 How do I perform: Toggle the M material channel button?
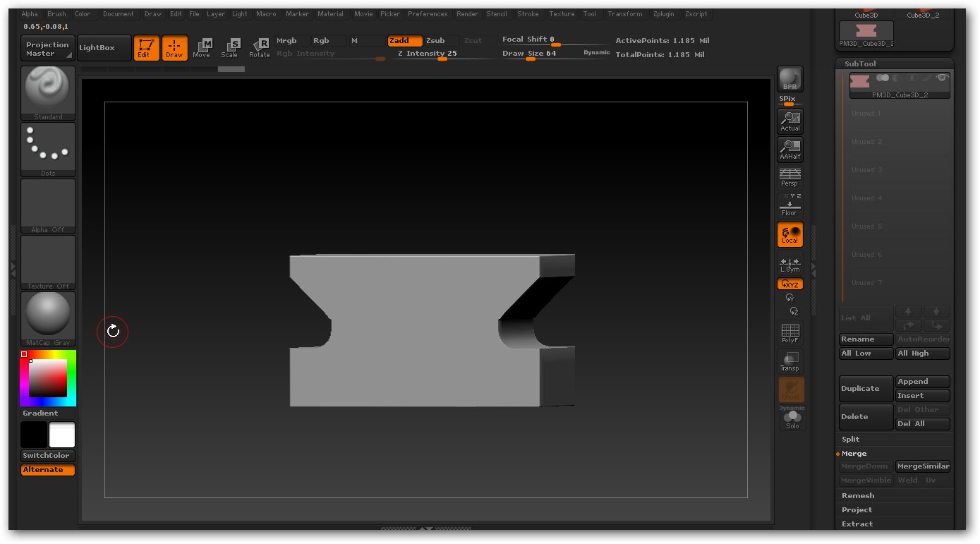tap(367, 41)
